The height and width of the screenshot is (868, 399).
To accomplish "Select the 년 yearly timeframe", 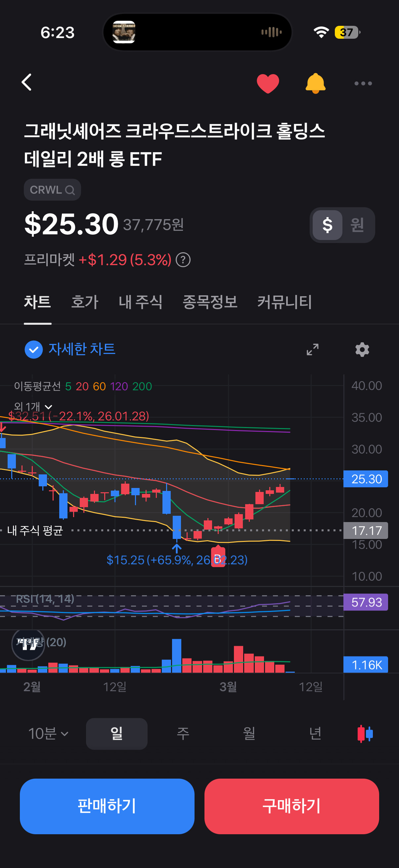I will coord(315,734).
